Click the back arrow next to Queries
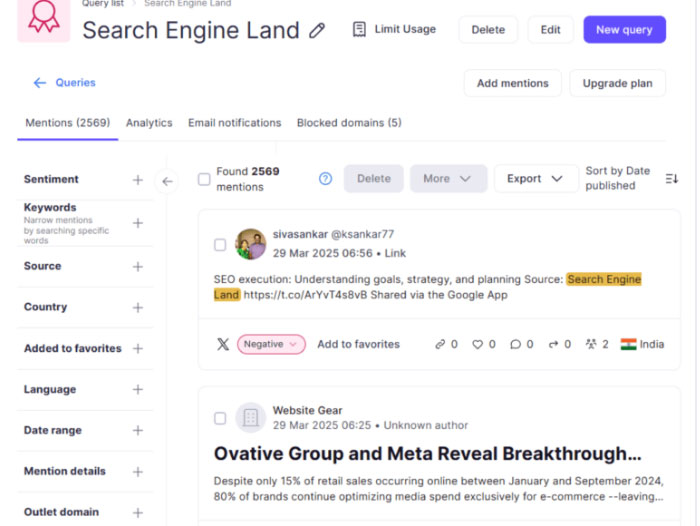The image size is (700, 526). click(40, 83)
